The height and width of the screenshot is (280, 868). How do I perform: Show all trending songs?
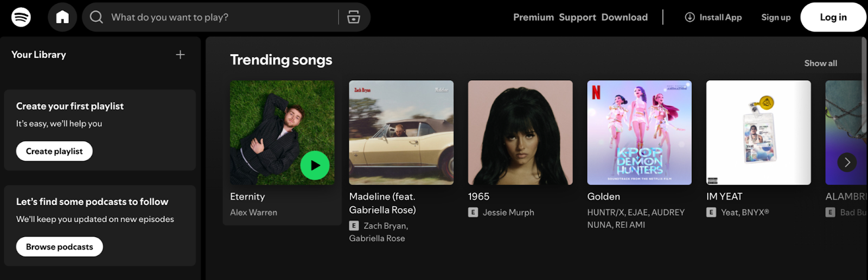[820, 63]
